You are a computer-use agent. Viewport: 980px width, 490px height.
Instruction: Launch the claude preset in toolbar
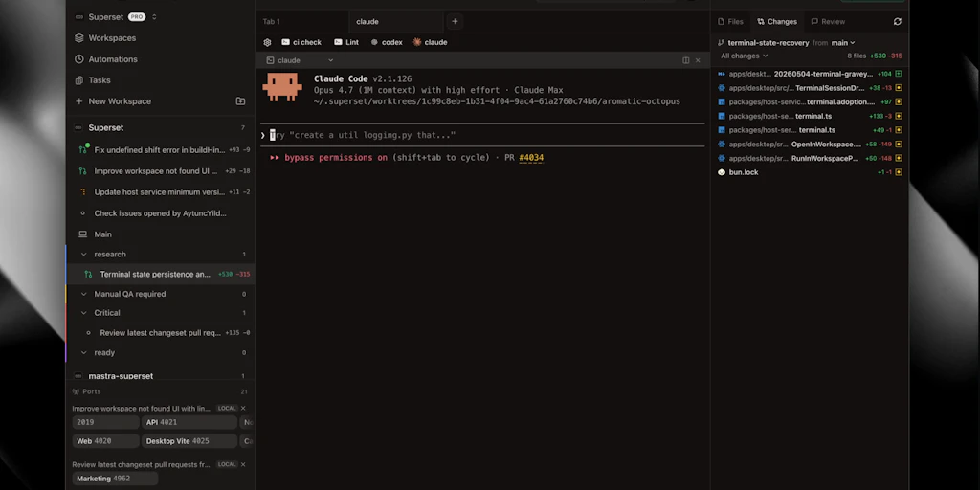click(x=430, y=42)
